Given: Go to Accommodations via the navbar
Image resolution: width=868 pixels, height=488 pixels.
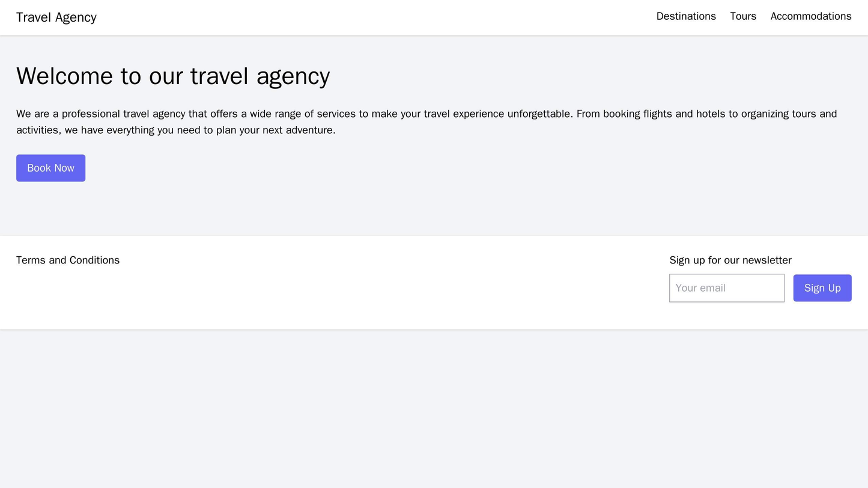Looking at the screenshot, I should 810,16.
